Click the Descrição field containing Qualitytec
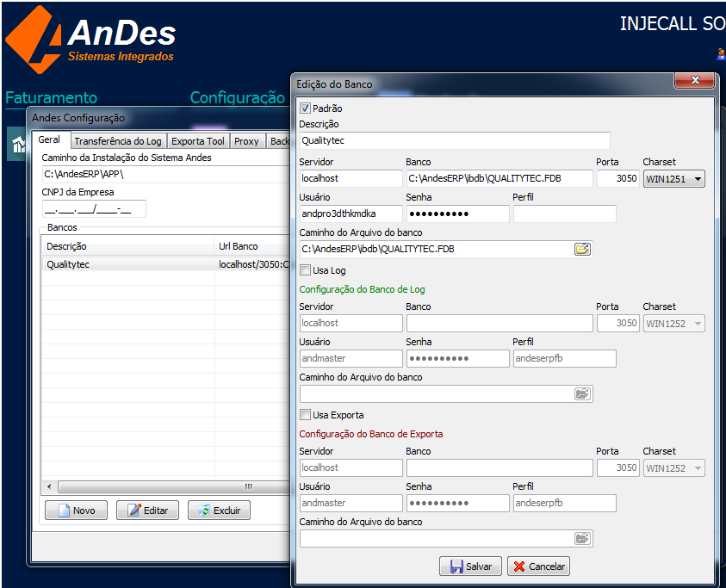This screenshot has width=726, height=588. coord(455,140)
